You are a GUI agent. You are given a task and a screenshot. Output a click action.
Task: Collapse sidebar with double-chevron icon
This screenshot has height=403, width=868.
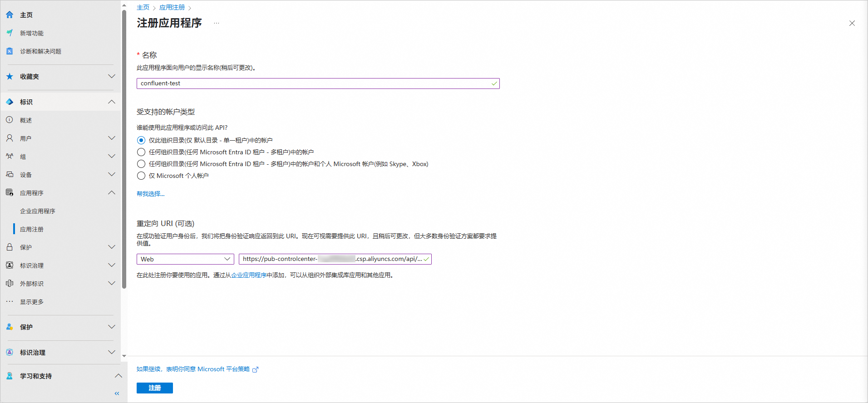pos(117,393)
